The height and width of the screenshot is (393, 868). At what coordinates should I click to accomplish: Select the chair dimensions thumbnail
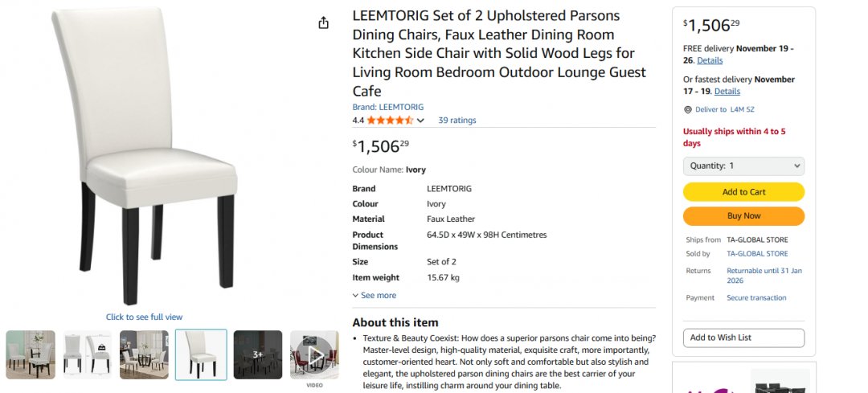pos(88,354)
